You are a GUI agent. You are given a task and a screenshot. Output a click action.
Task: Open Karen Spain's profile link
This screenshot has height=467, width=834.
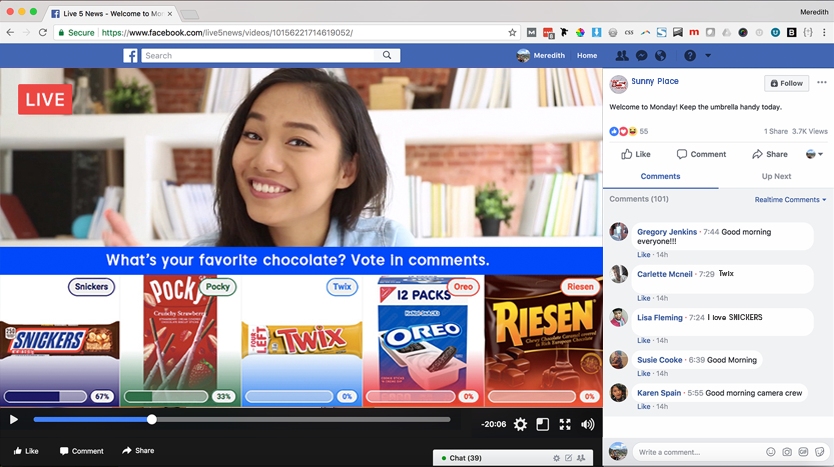click(x=659, y=393)
